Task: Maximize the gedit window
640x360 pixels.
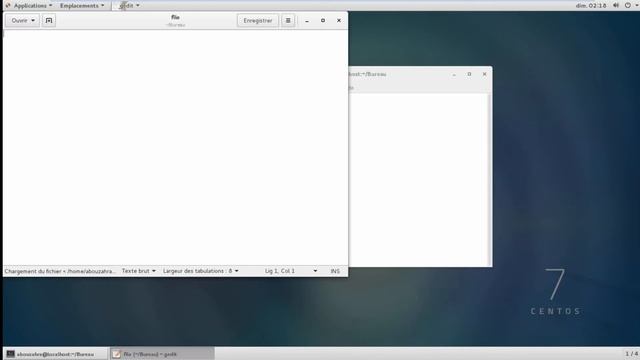Action: pos(323,20)
